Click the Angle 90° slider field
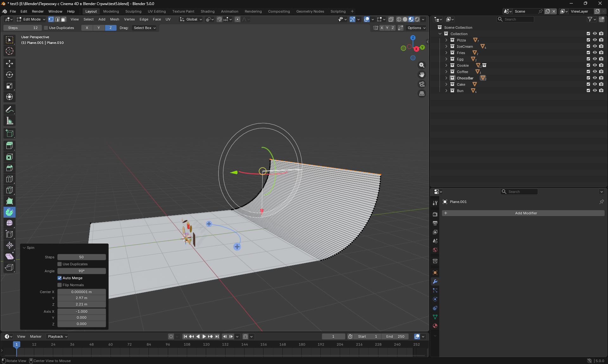 [x=81, y=271]
